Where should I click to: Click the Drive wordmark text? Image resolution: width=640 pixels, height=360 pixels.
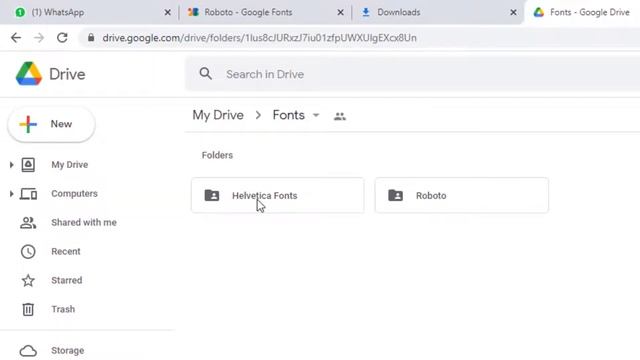(67, 74)
